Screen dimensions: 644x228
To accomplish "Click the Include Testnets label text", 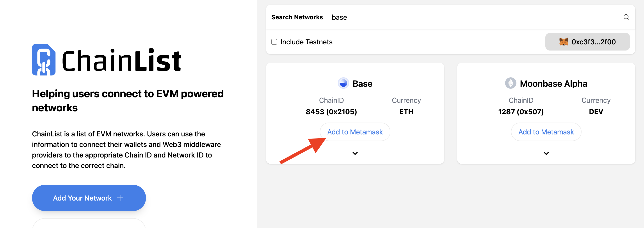I will (x=306, y=42).
